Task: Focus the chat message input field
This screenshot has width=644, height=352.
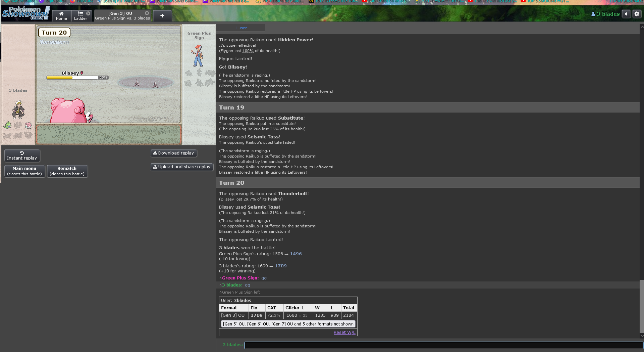Action: point(443,345)
